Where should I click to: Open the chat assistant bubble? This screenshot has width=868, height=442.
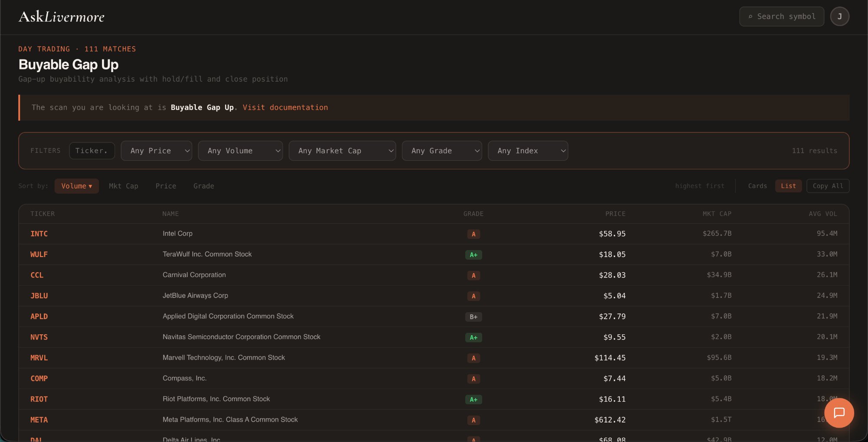click(x=839, y=413)
